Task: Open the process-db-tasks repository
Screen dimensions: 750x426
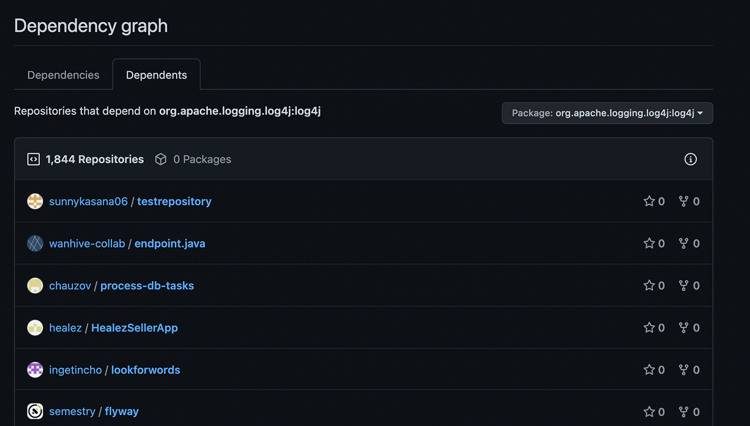Action: 147,286
